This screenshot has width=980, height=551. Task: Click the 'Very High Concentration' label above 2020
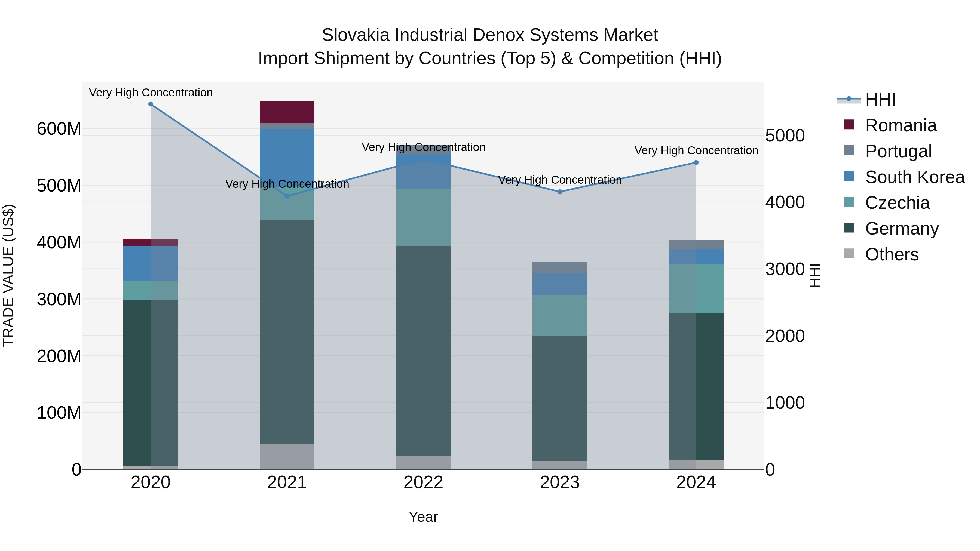pyautogui.click(x=151, y=93)
